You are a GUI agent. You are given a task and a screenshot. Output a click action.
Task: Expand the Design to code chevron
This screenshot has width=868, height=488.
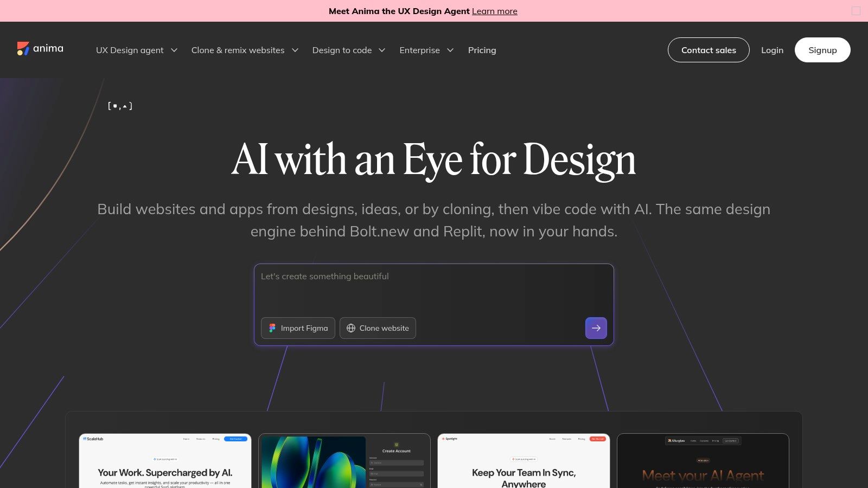pyautogui.click(x=382, y=50)
